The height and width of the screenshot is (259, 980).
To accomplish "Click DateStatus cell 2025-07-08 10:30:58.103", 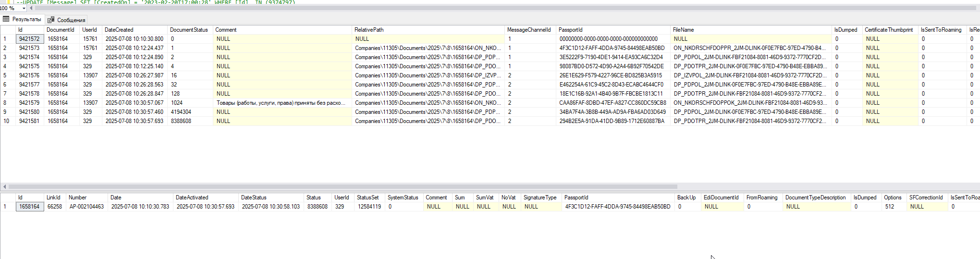I will tap(271, 207).
